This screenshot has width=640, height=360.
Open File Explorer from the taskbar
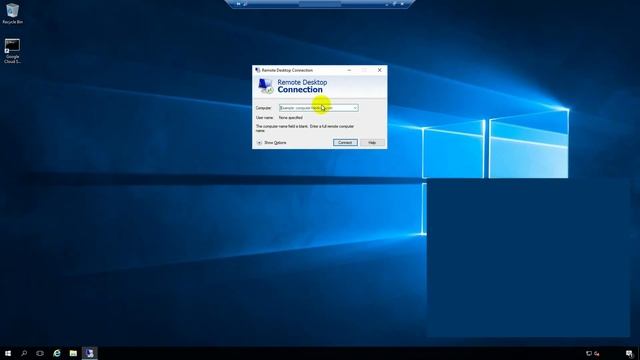pyautogui.click(x=73, y=353)
